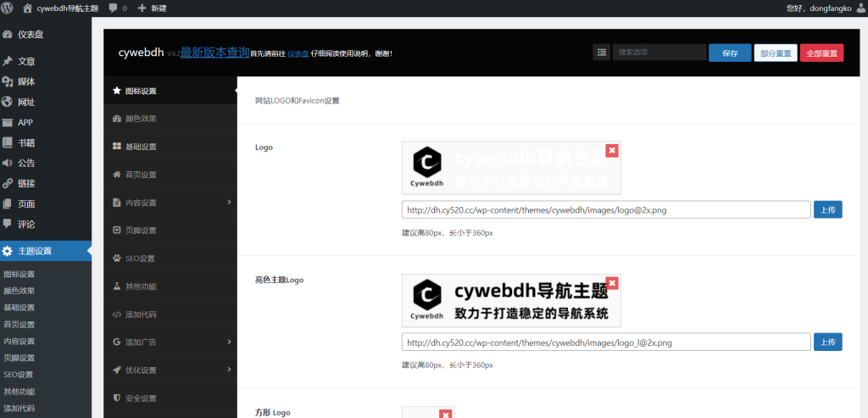
Task: Click the 安全设置 shield icon
Action: tap(117, 398)
